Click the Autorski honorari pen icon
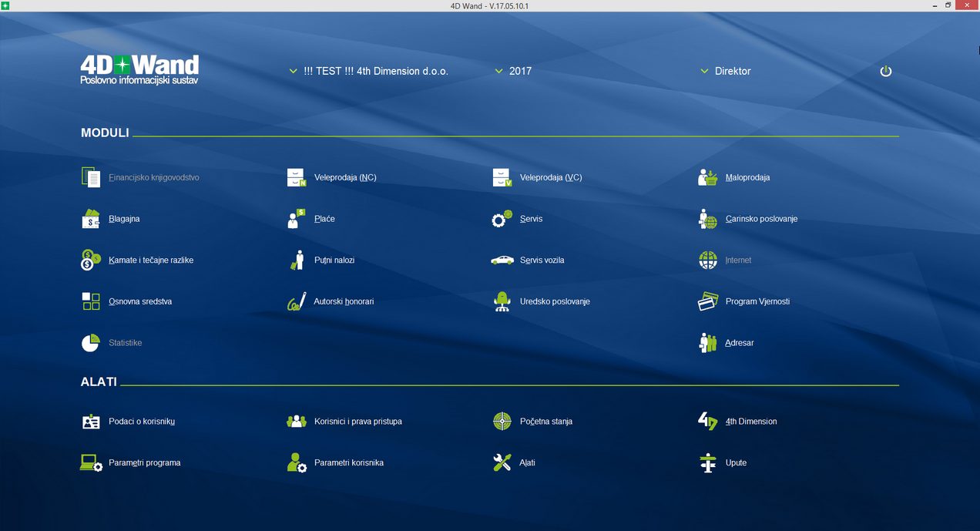 297,301
